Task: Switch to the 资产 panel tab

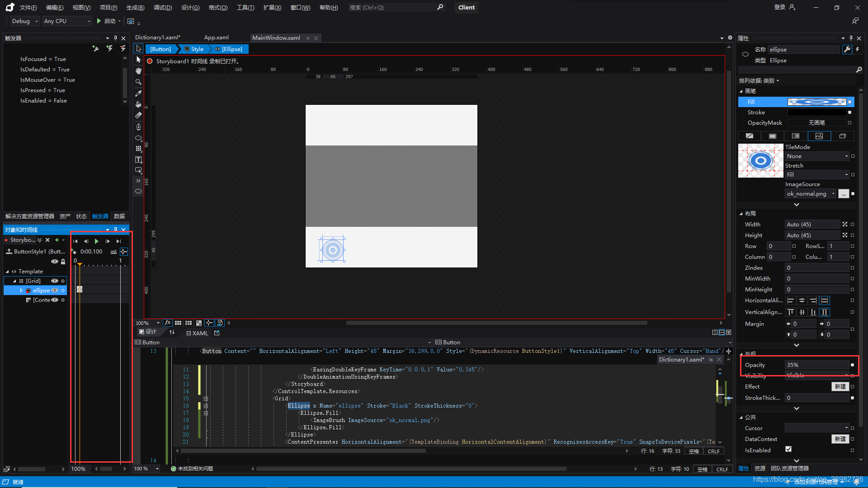Action: point(65,216)
